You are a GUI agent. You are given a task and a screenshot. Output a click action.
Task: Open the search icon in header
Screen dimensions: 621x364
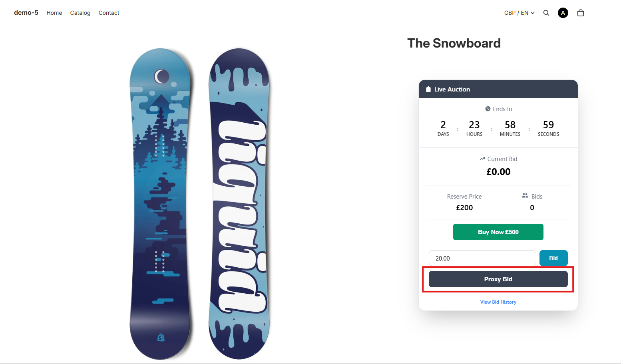click(546, 13)
